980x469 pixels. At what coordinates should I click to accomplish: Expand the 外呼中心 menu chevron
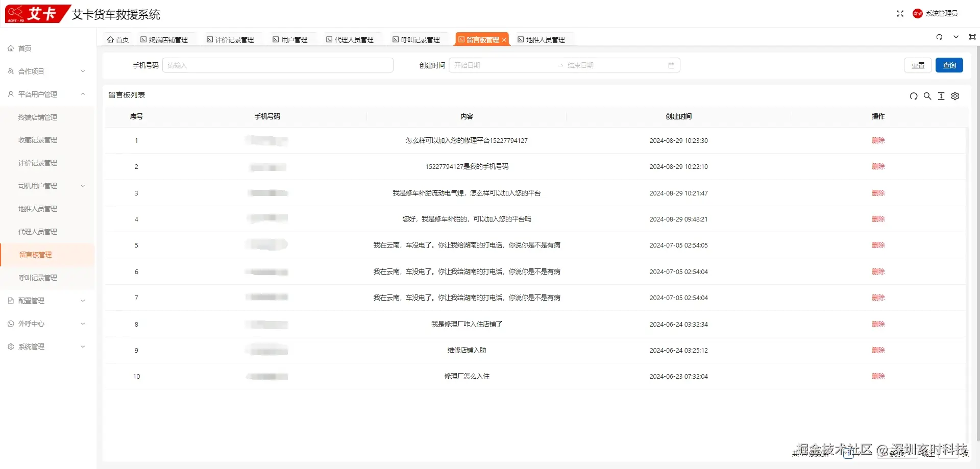(x=83, y=324)
